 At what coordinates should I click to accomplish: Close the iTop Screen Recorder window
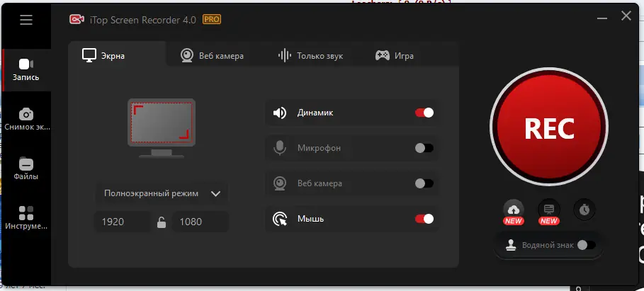(626, 16)
